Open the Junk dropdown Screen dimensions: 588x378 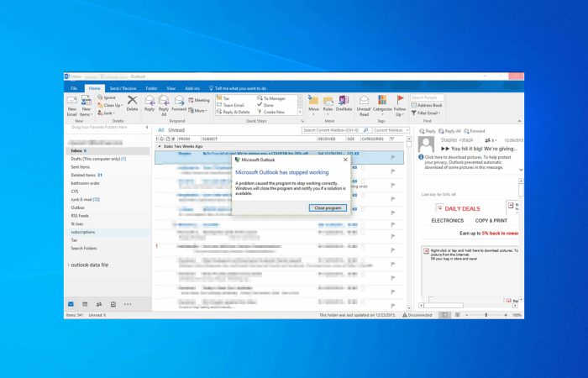click(106, 113)
